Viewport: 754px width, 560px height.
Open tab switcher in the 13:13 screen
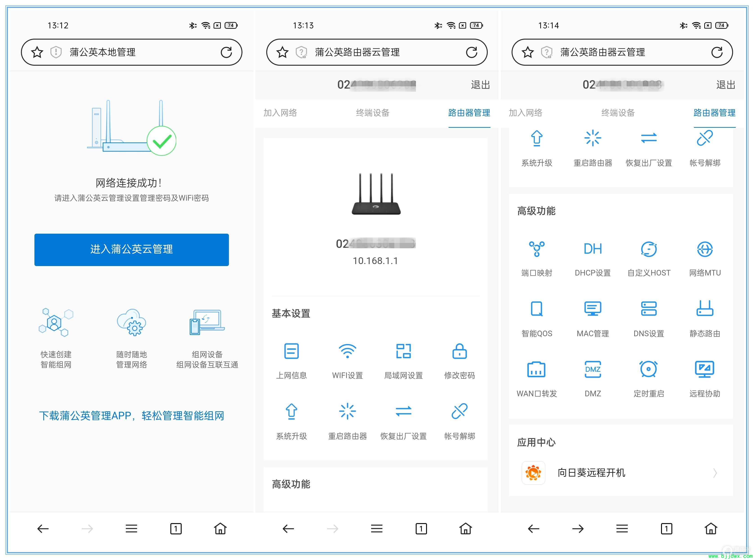tap(421, 529)
